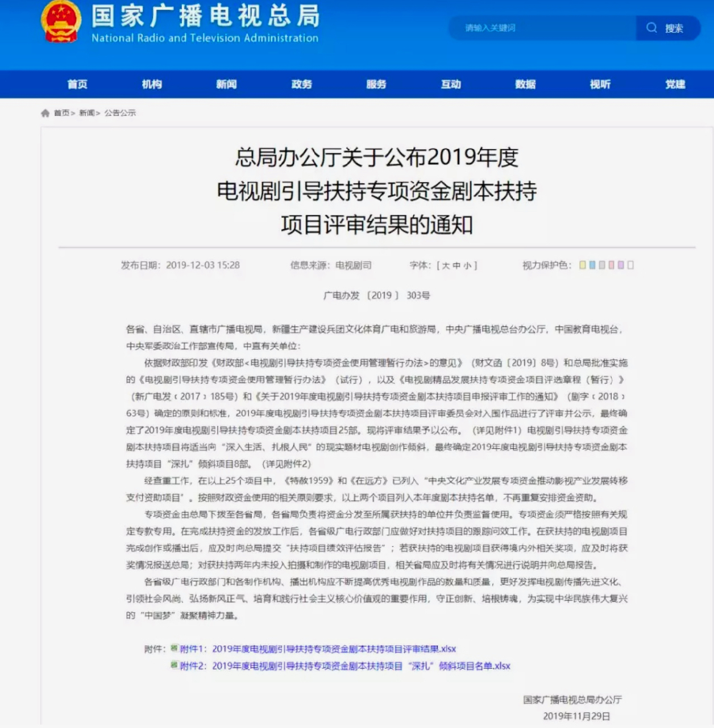Screen dimensions: 714x728
Task: Select 政务 in the navigation bar
Action: (301, 84)
